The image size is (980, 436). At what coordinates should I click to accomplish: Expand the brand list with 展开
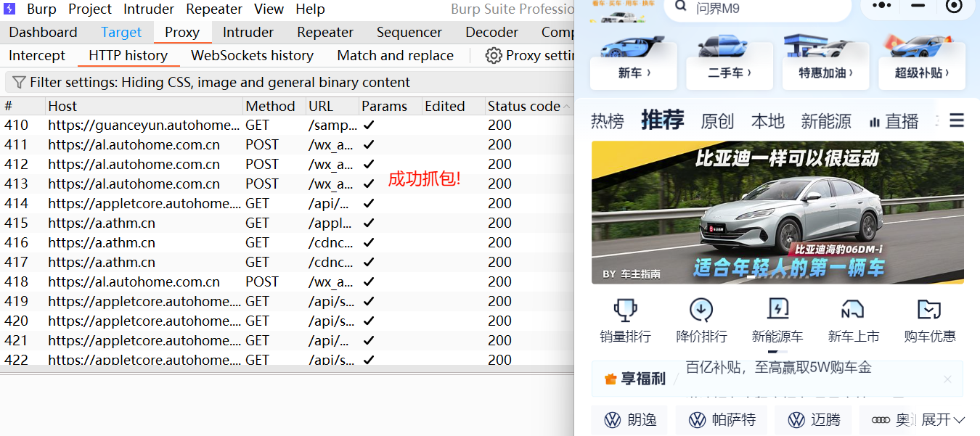(943, 420)
